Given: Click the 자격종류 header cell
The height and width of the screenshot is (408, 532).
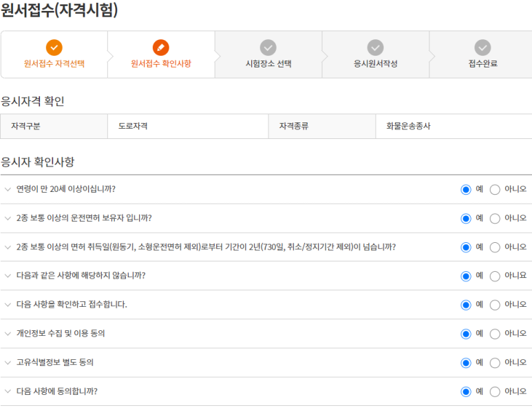Looking at the screenshot, I should 322,126.
